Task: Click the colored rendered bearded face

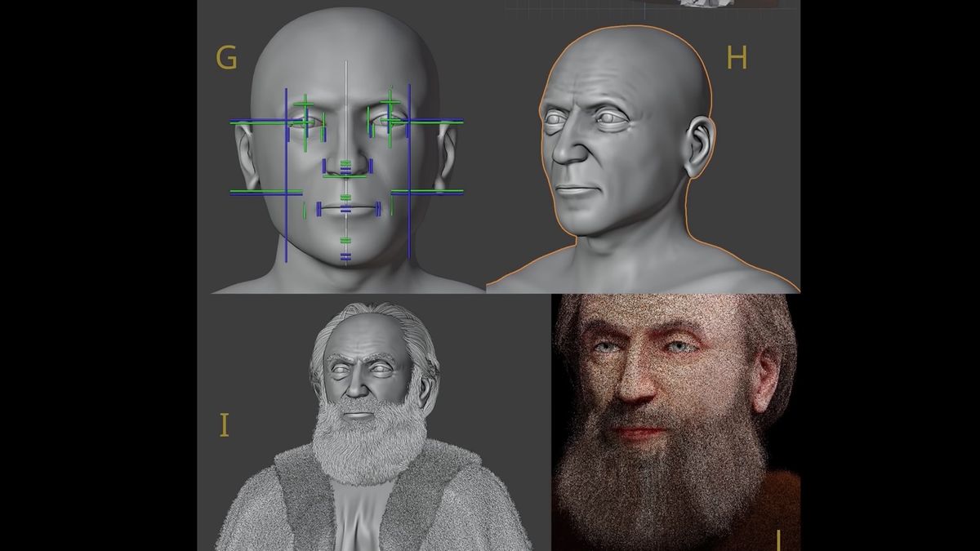Action: pos(676,422)
